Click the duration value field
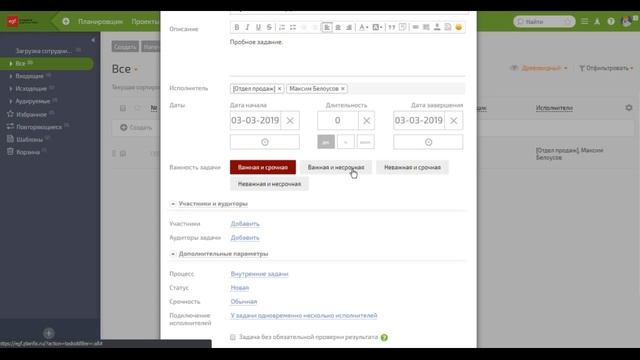640x360 pixels. (338, 120)
